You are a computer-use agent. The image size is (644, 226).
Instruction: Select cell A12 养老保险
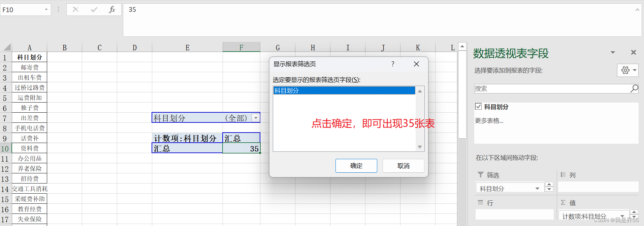[29, 168]
